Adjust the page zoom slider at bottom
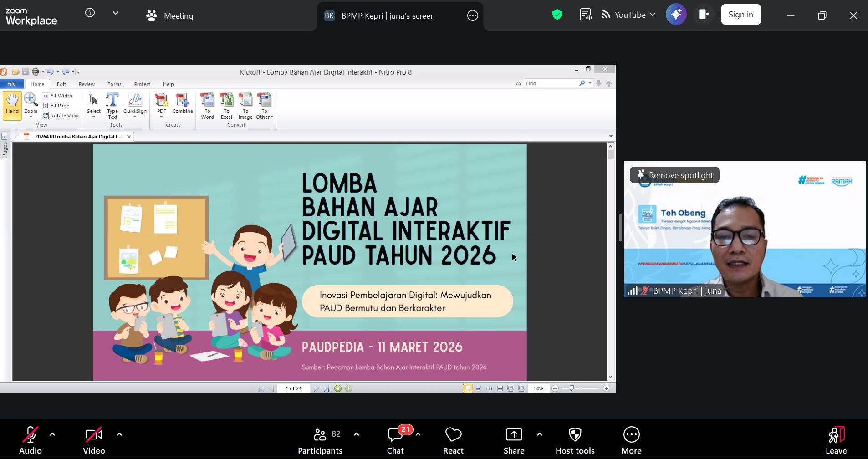Image resolution: width=868 pixels, height=459 pixels. coord(572,388)
